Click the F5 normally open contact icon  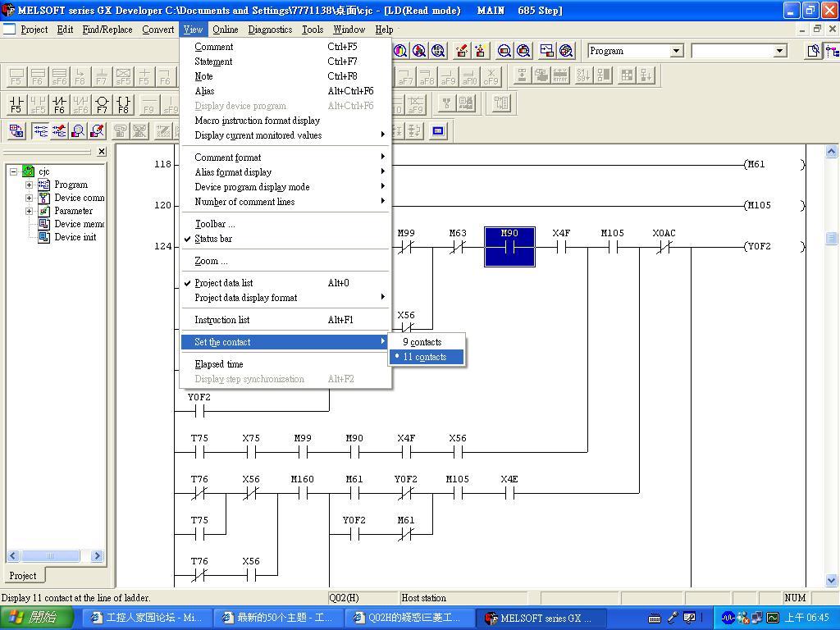click(x=16, y=104)
